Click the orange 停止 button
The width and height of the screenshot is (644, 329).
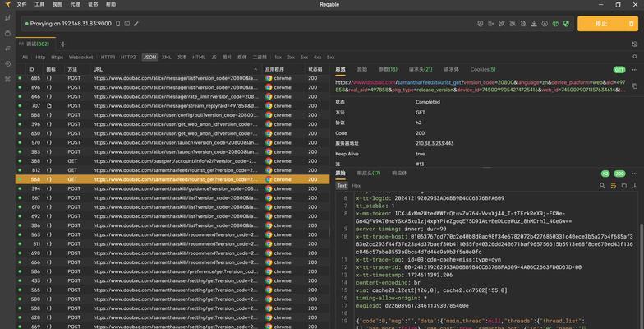(x=608, y=24)
